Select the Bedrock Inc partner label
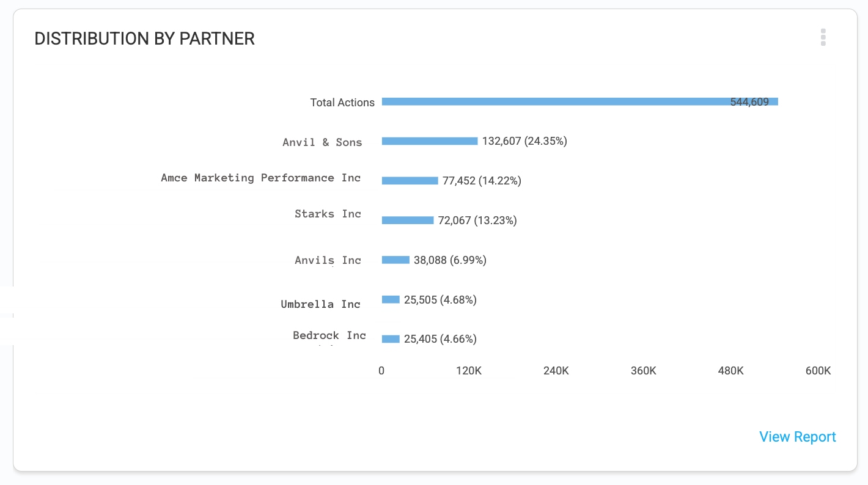Viewport: 868px width, 485px height. tap(329, 335)
